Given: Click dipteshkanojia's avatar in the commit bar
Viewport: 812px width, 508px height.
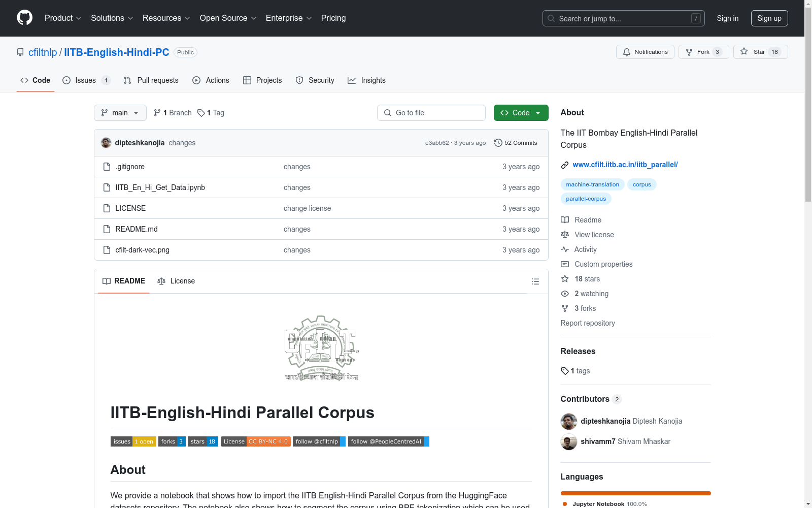Looking at the screenshot, I should tap(106, 143).
